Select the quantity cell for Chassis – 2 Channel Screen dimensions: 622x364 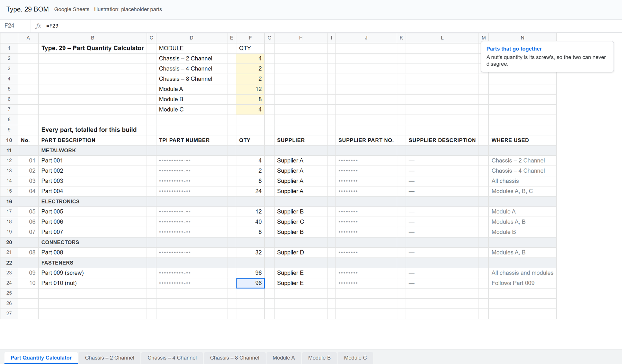[x=250, y=58]
